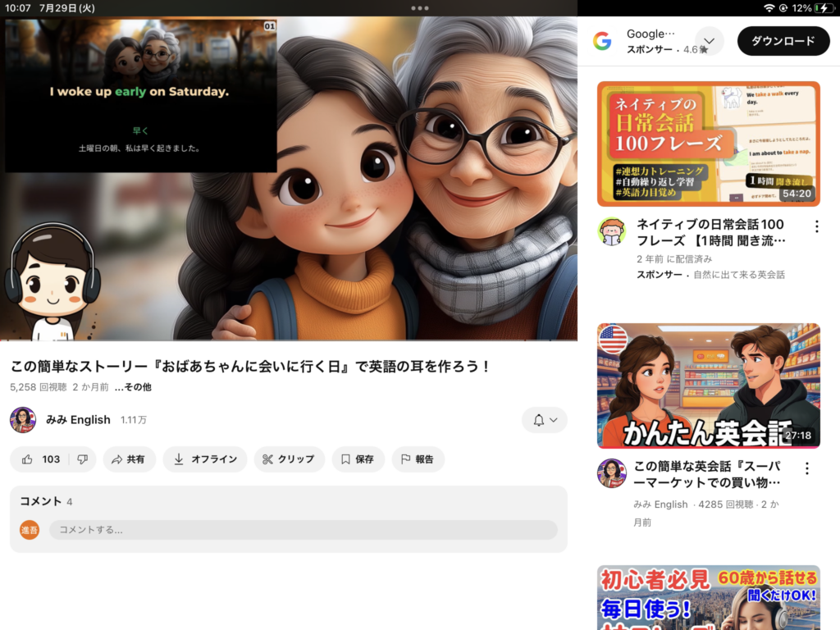Open the みみ English channel name
The width and height of the screenshot is (840, 630).
click(78, 420)
